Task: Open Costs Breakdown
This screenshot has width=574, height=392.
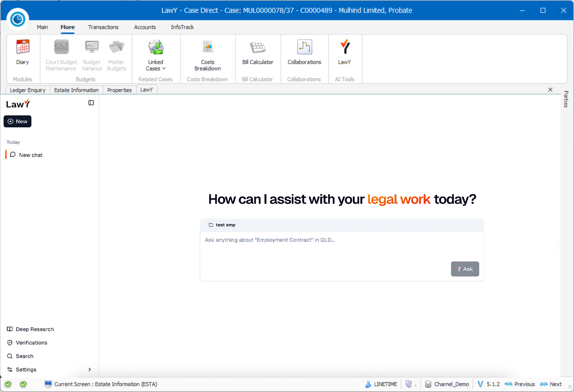Action: (208, 55)
